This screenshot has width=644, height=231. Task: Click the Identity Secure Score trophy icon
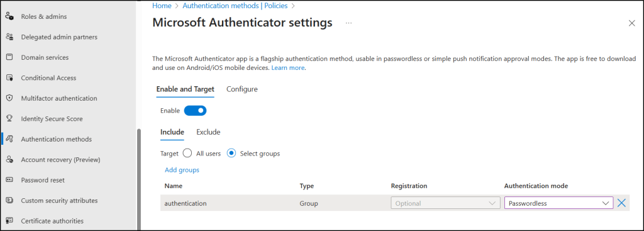(10, 119)
